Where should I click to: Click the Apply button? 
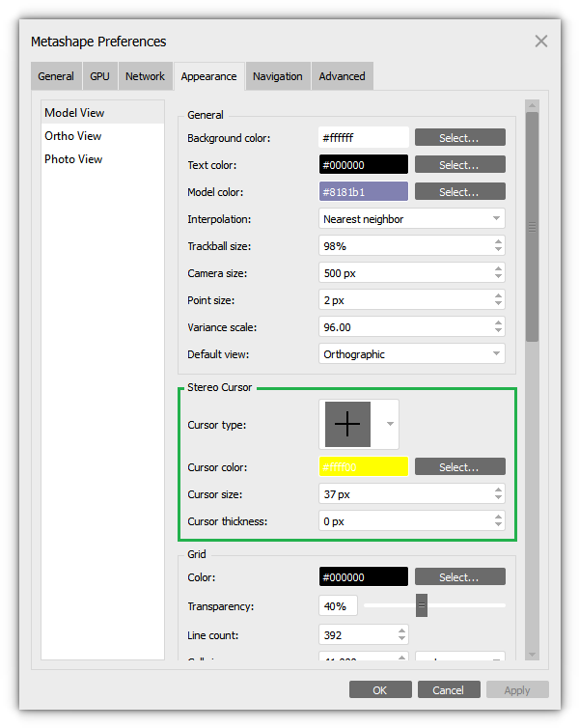point(517,690)
